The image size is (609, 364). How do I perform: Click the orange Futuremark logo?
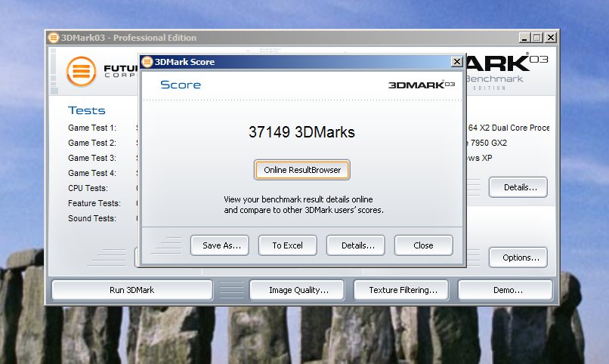click(x=82, y=71)
